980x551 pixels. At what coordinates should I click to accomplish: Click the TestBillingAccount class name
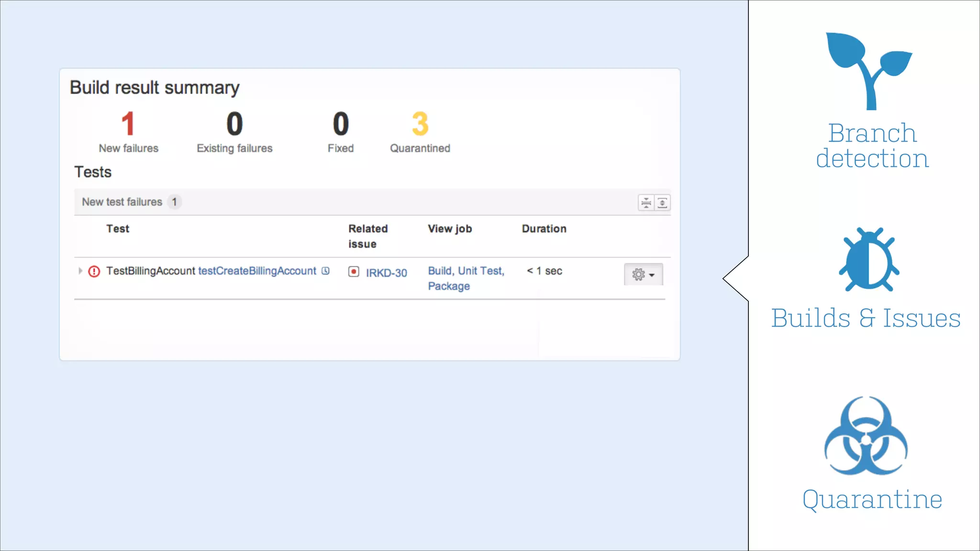point(151,271)
